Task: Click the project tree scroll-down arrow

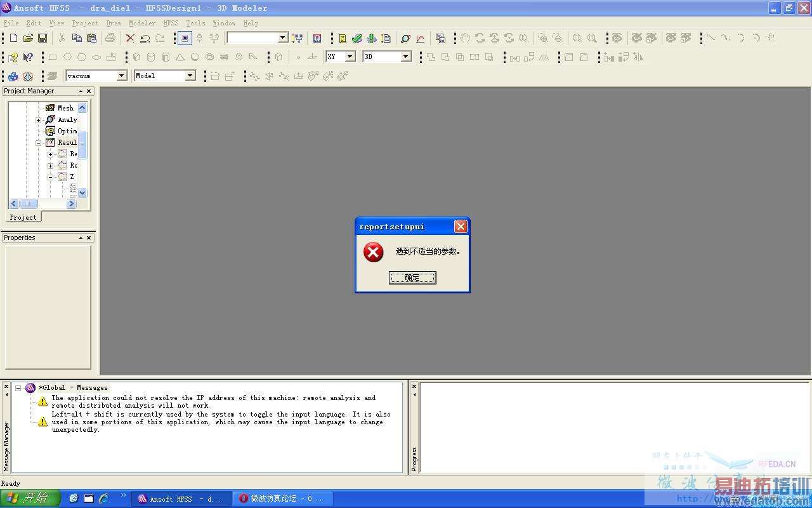Action: (x=82, y=193)
